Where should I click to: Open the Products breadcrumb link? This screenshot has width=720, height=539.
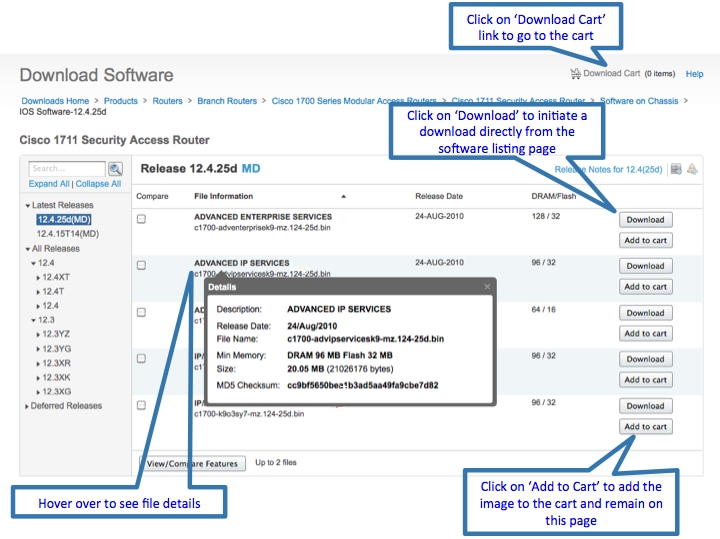click(120, 101)
